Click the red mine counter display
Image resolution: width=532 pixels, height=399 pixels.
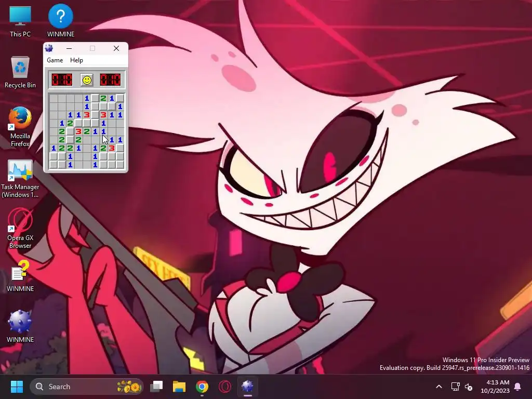(62, 80)
